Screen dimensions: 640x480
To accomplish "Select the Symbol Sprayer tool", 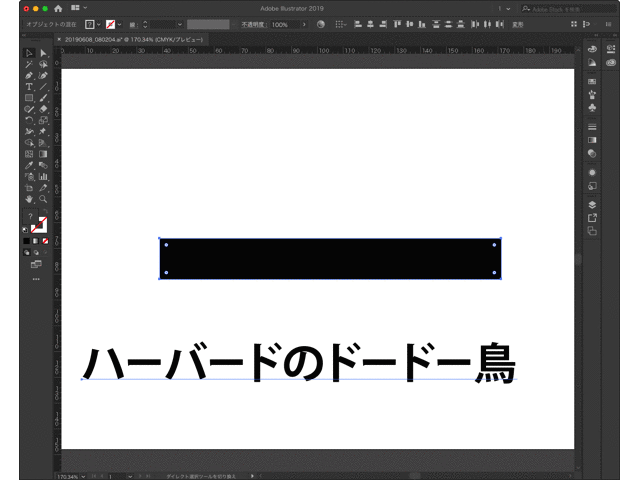I will [29, 177].
